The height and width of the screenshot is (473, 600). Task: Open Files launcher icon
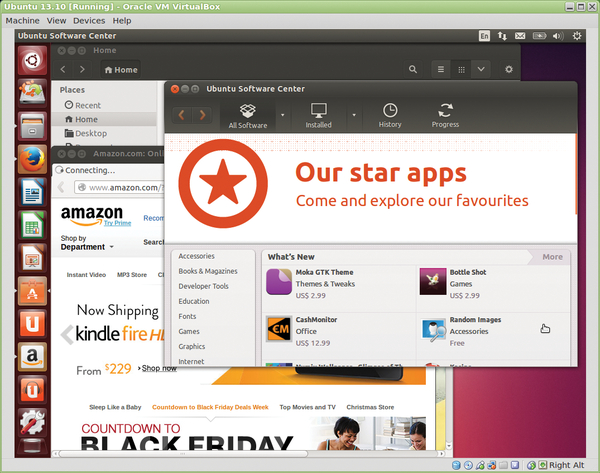(33, 126)
